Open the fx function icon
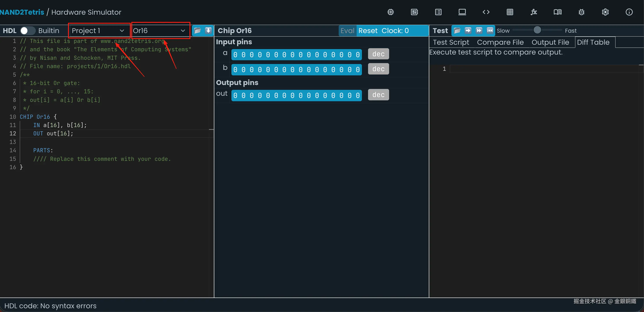 [534, 12]
